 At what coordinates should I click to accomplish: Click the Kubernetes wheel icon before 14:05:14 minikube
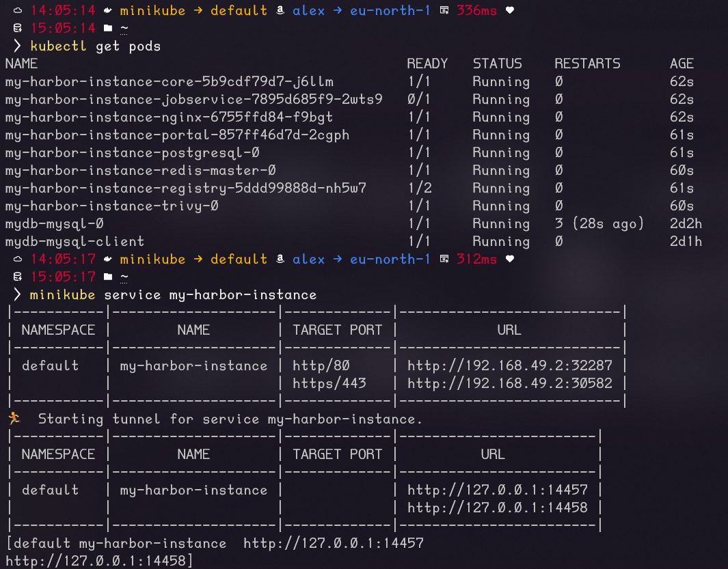point(107,10)
